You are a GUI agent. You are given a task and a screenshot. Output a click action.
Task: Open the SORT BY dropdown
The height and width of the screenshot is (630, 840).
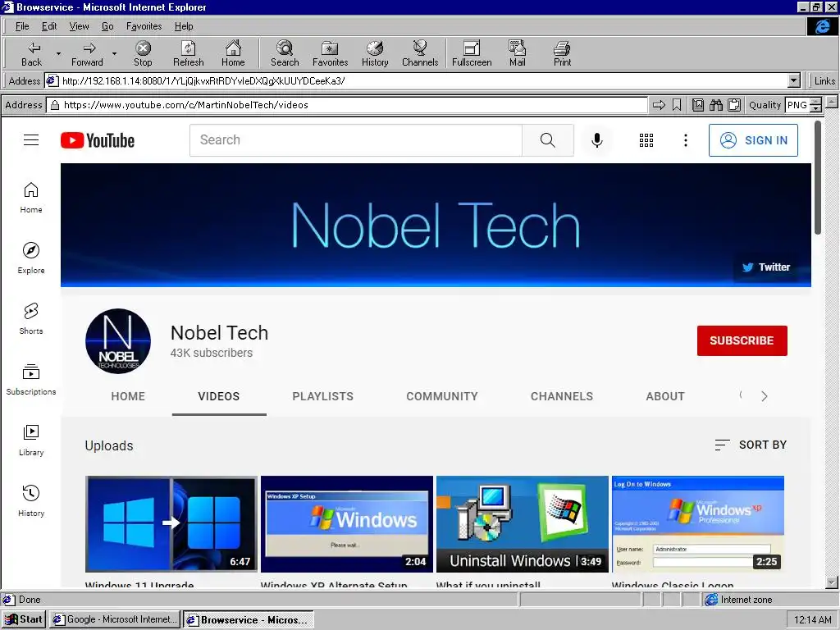(751, 445)
